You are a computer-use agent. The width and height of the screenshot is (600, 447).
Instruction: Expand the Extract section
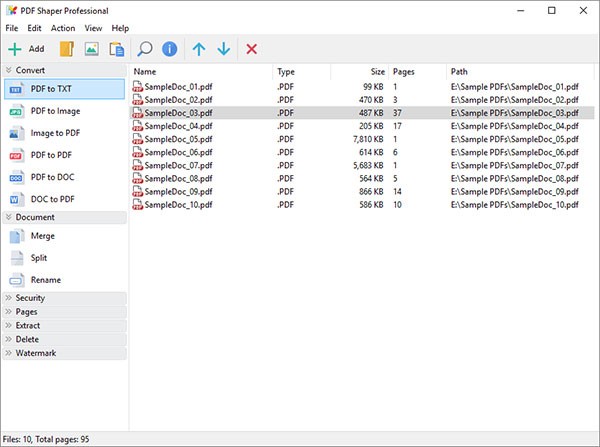pos(28,326)
